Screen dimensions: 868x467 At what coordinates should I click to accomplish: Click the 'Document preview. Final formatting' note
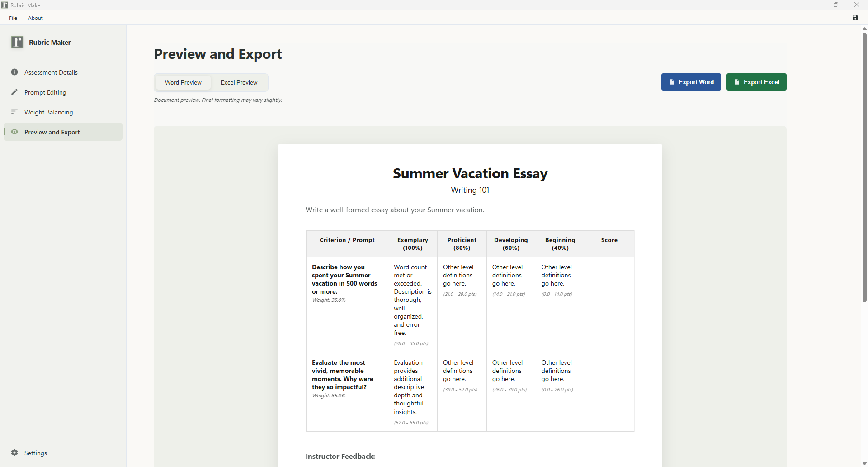click(218, 100)
